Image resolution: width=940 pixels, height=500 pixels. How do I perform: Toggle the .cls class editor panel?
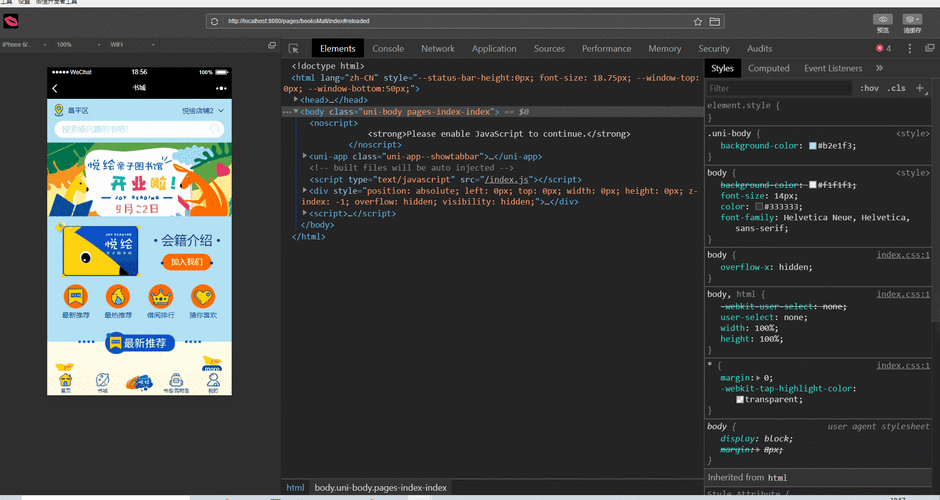pos(897,88)
